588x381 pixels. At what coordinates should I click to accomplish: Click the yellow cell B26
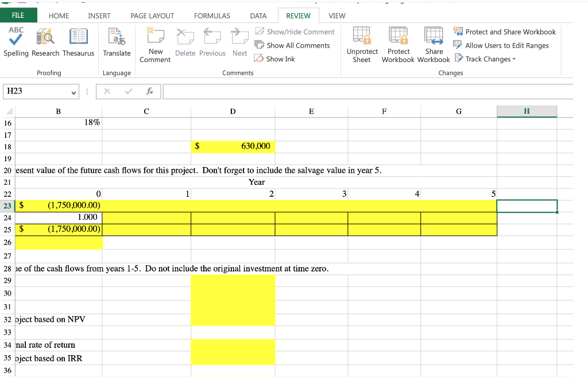pos(59,243)
